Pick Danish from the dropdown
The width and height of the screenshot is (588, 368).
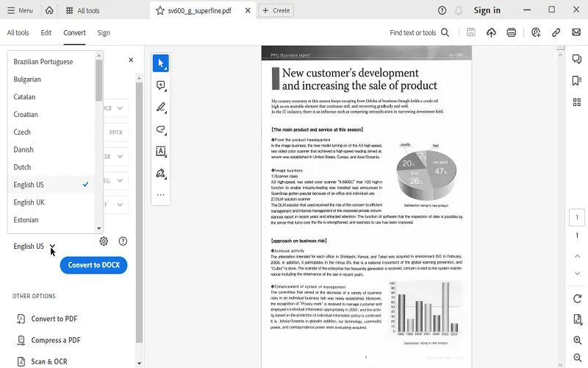51,149
